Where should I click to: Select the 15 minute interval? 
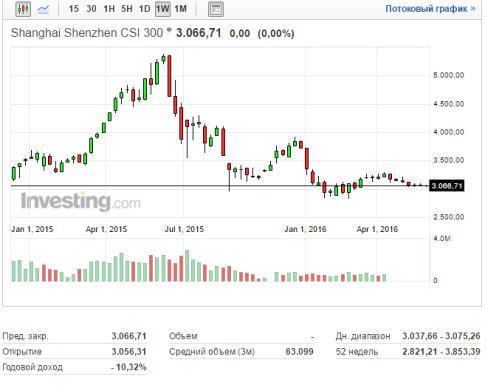(74, 9)
